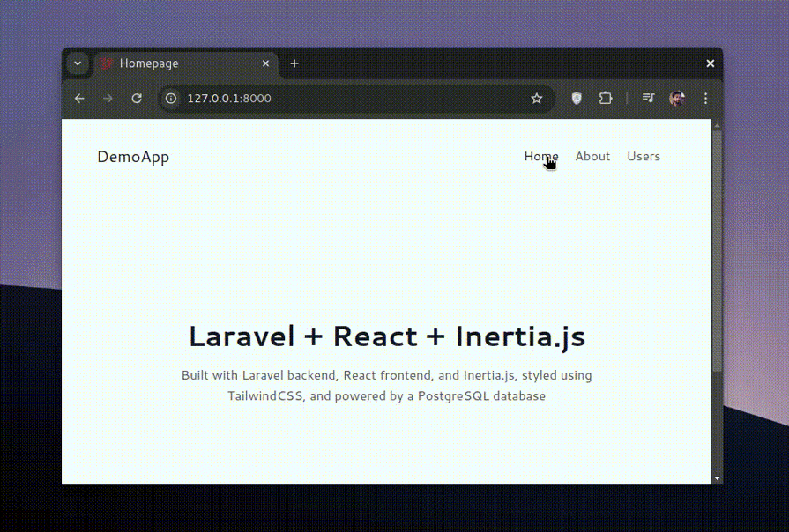This screenshot has height=532, width=789.
Task: Open the privacy shield extension icon
Action: click(576, 99)
